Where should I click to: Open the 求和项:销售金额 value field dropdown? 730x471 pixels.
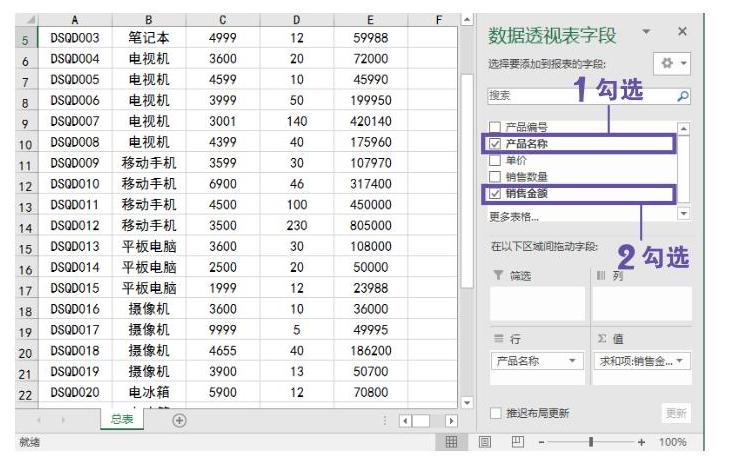680,361
